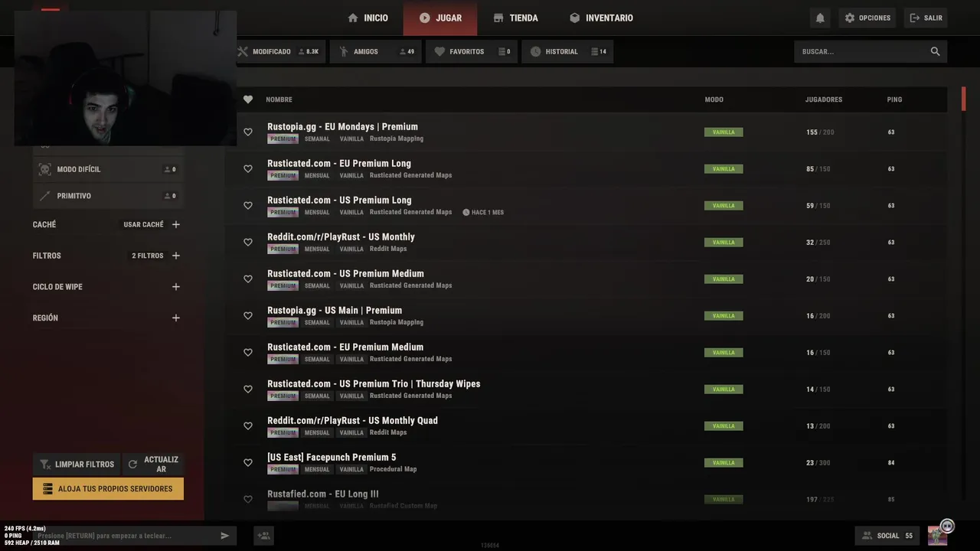Click the Usar Caché label
Viewport: 980px width, 551px height.
pos(144,225)
